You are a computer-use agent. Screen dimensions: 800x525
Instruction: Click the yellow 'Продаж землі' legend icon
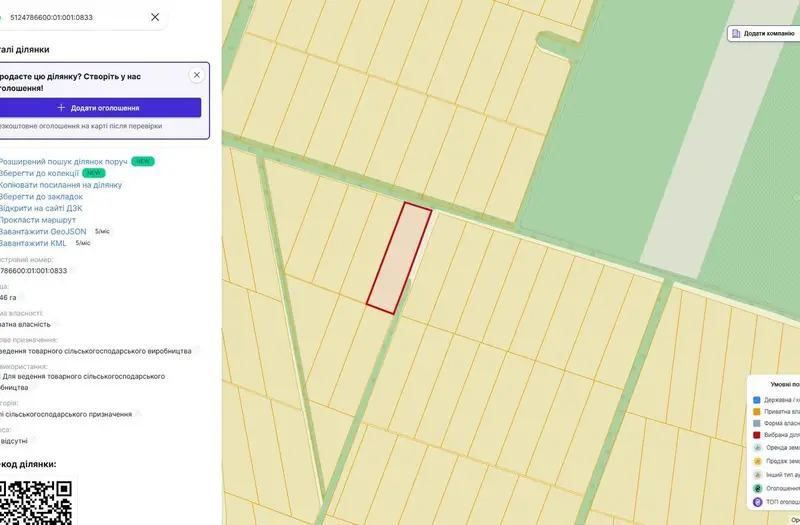click(x=758, y=461)
